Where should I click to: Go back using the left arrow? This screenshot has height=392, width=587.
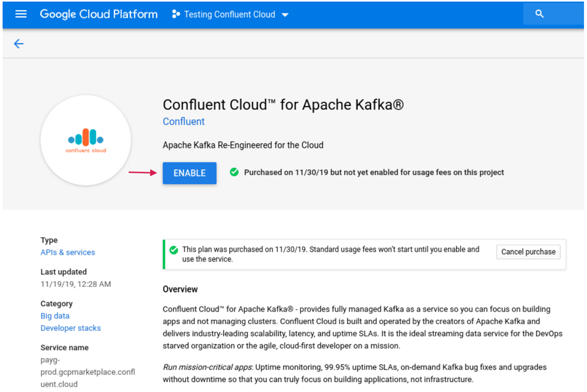[19, 44]
